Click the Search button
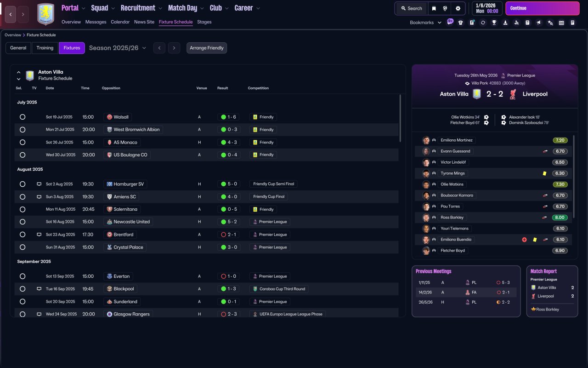The width and height of the screenshot is (588, 368). tap(411, 8)
